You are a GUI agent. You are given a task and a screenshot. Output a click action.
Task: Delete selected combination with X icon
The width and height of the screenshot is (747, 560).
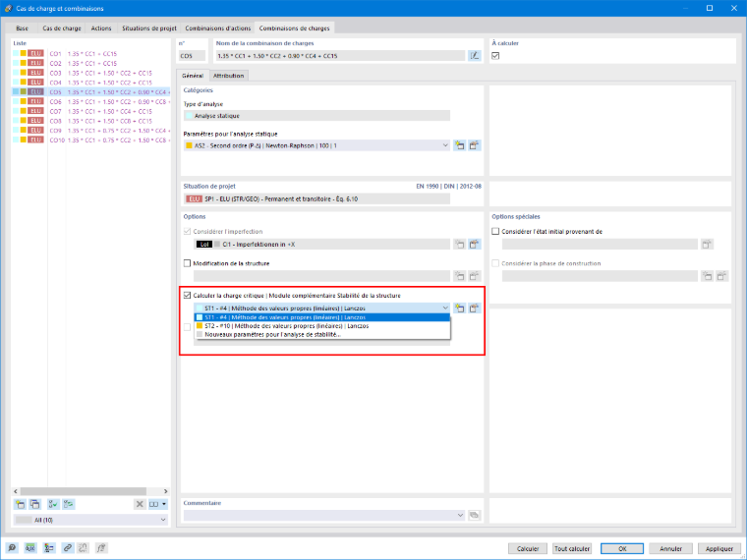[140, 504]
